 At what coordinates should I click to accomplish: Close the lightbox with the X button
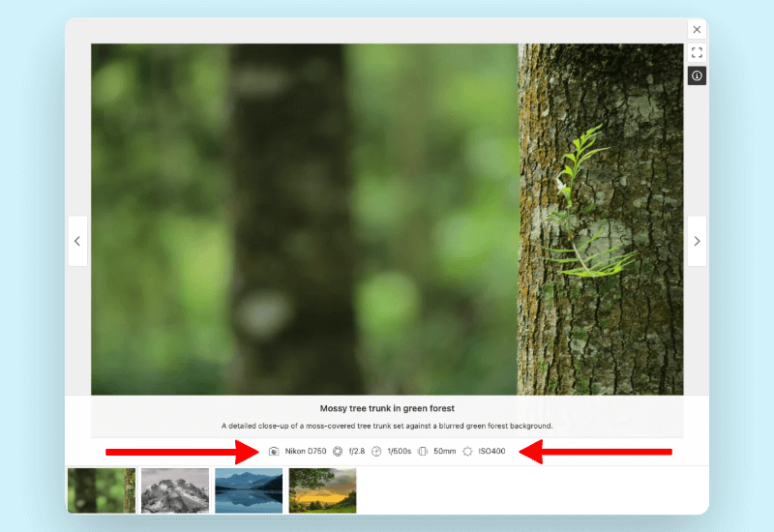pos(697,30)
